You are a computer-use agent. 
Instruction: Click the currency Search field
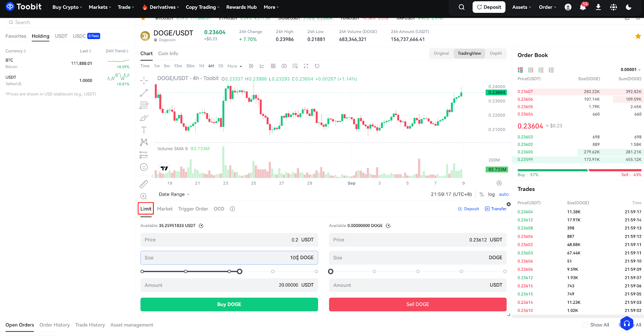67,23
